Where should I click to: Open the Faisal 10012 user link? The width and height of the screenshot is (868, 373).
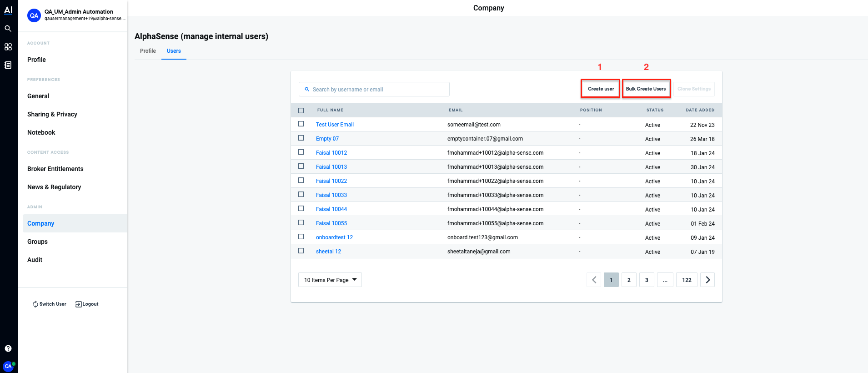331,153
